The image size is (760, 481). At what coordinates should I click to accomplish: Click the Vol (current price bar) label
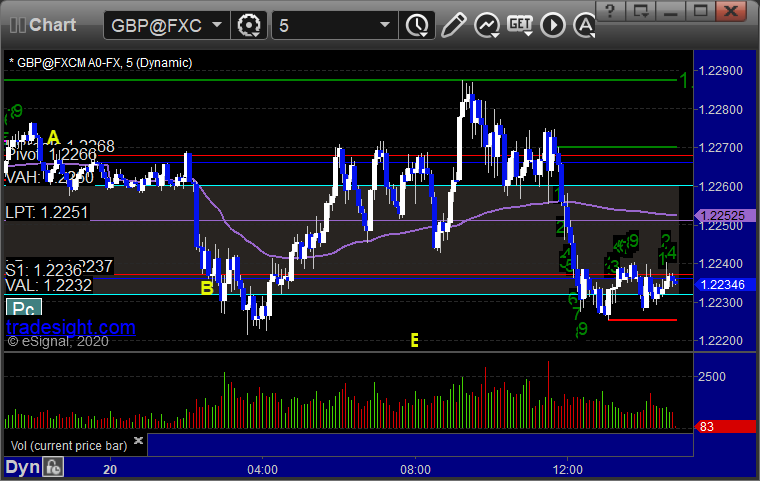coord(69,446)
